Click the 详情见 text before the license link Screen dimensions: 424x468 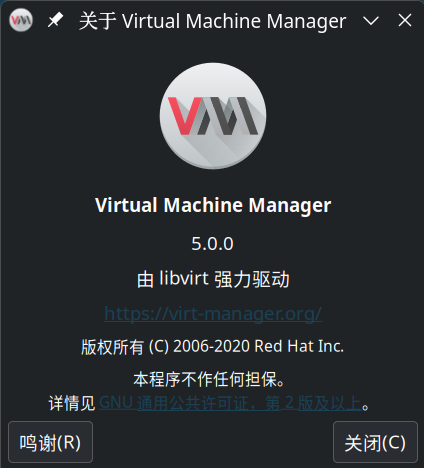coord(72,403)
